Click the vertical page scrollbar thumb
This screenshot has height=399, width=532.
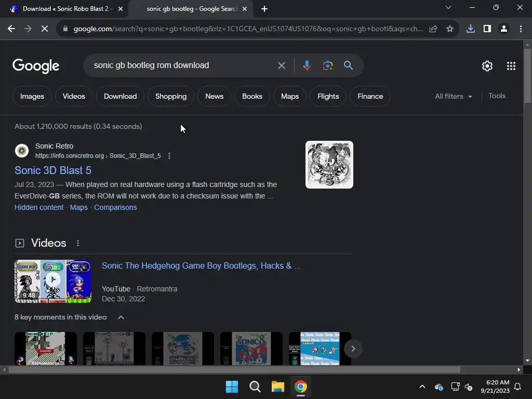tap(527, 75)
